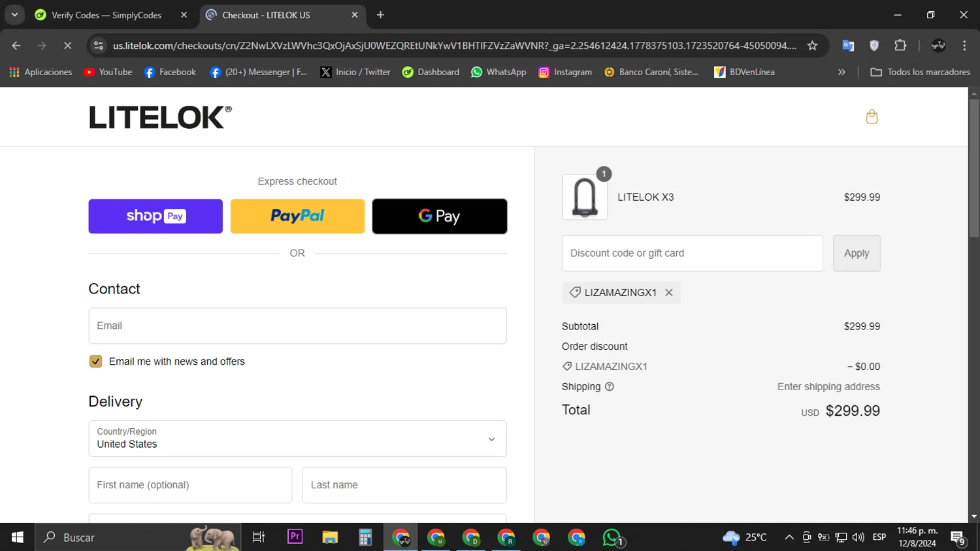Open WhatsApp from the taskbar
The image size is (980, 551).
(612, 537)
